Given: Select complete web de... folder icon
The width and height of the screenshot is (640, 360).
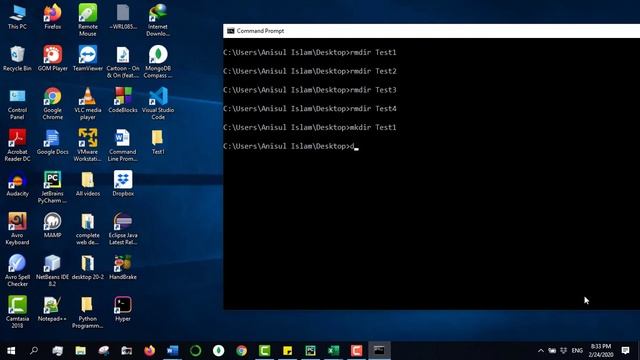Looking at the screenshot, I should 88,229.
